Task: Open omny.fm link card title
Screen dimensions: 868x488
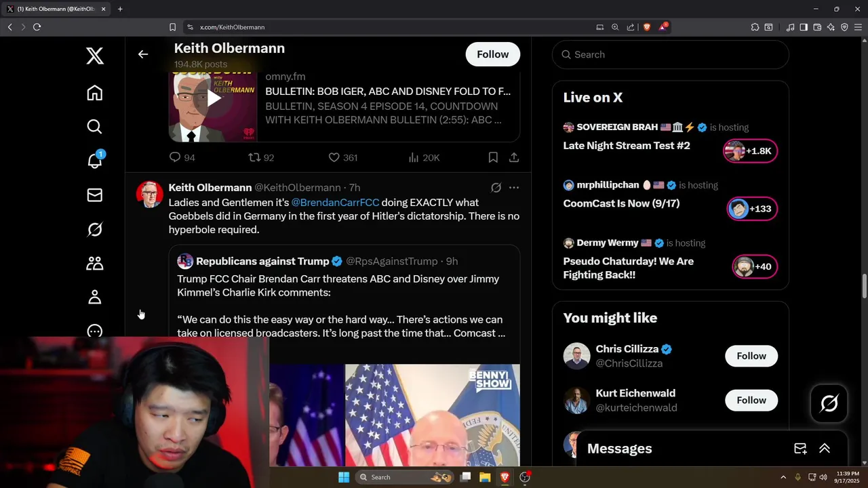Action: click(388, 91)
